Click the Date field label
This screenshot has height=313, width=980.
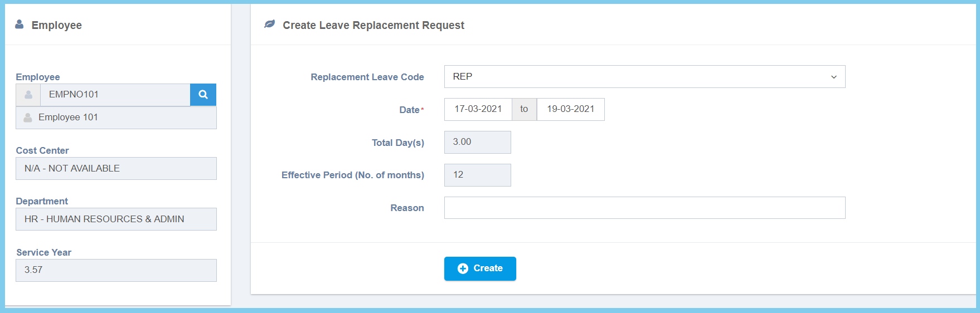click(x=409, y=110)
